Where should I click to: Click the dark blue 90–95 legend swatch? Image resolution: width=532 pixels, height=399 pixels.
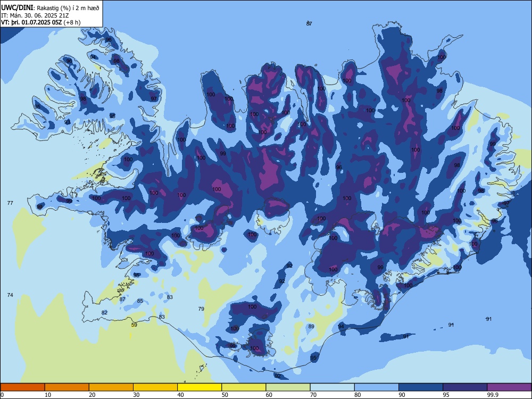coord(421,387)
